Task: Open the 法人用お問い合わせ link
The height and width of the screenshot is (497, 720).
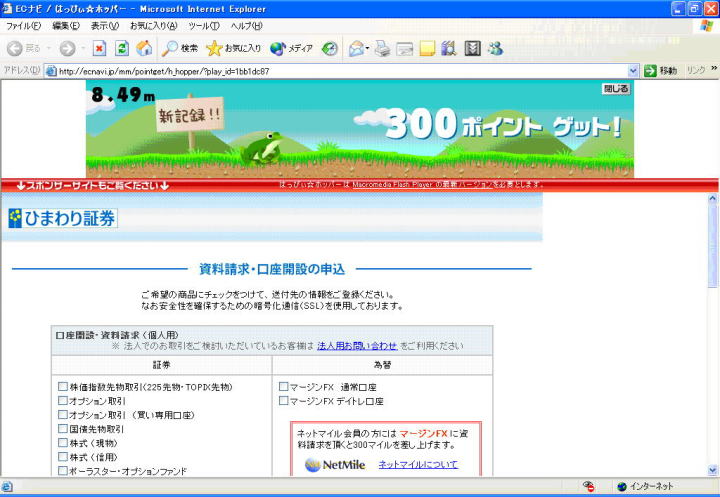Action: [x=357, y=346]
